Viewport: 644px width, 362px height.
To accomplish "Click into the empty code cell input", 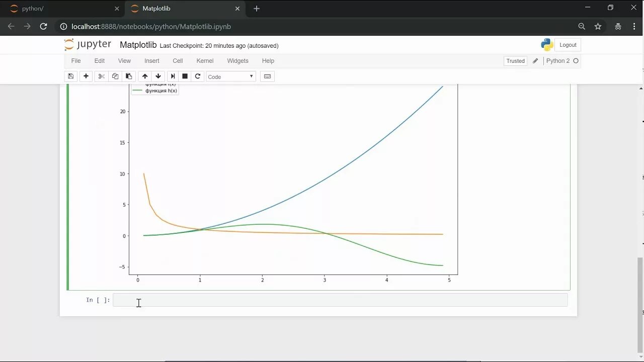I will point(340,300).
